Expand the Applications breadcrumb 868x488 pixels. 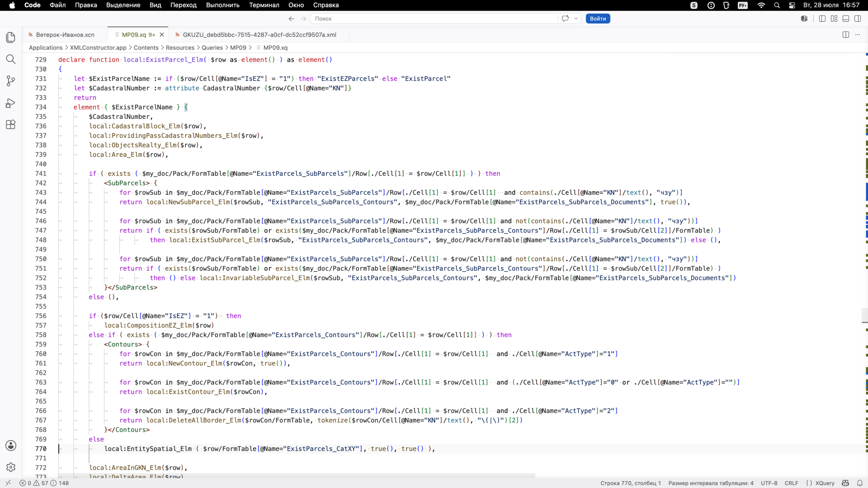coord(46,47)
